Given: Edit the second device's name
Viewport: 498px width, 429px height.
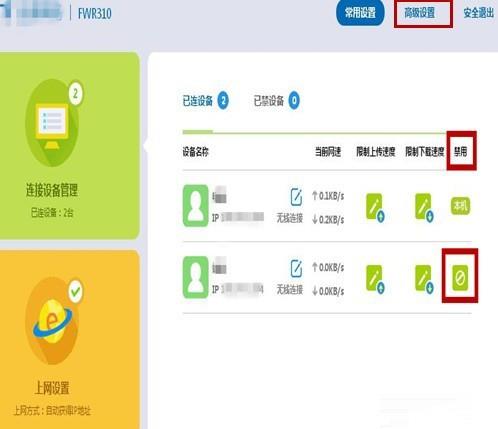Looking at the screenshot, I should tap(296, 269).
